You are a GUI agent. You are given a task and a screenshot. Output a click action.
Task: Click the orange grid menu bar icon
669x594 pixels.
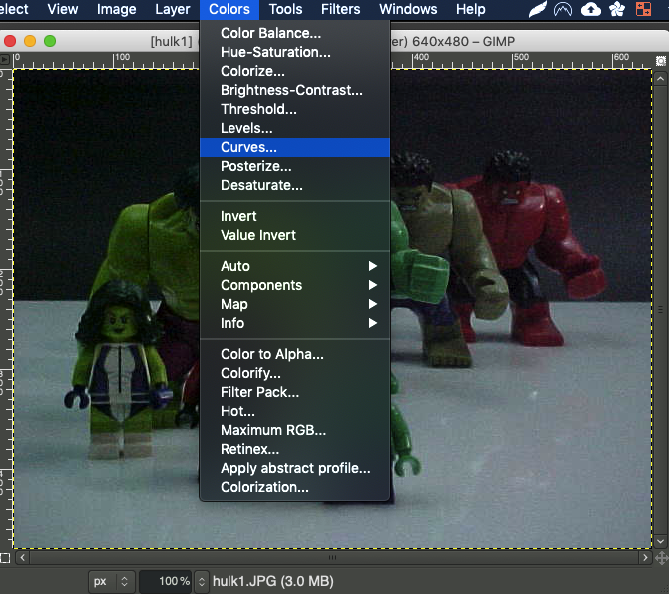643,9
